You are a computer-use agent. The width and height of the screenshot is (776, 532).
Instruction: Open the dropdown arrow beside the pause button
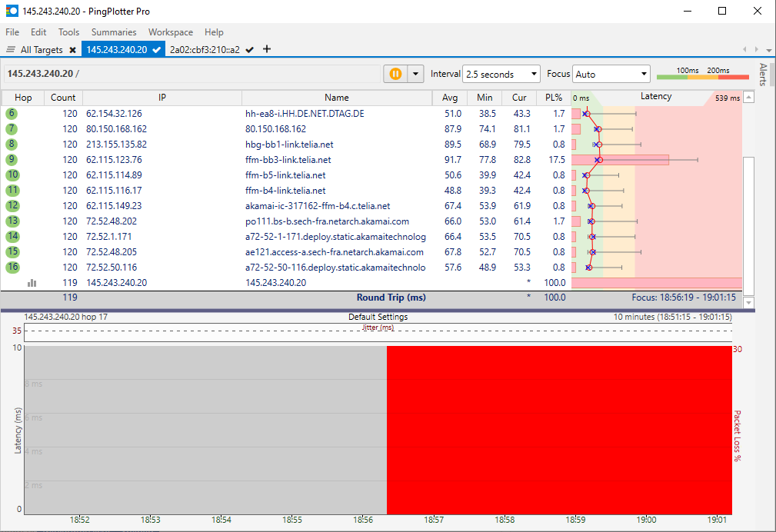(416, 74)
